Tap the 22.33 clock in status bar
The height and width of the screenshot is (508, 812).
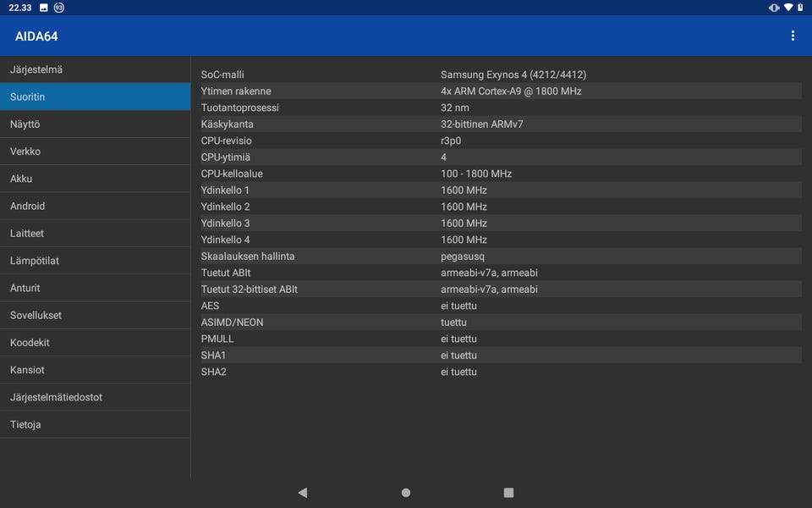[20, 8]
